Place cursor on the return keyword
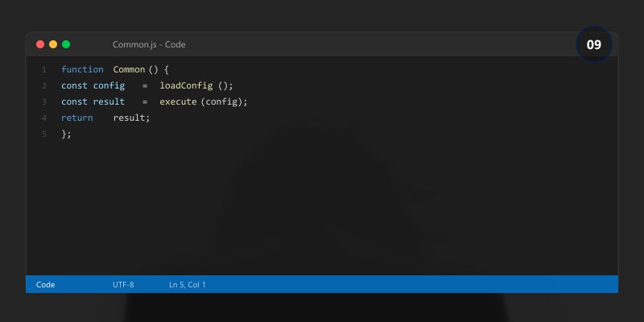 76,118
